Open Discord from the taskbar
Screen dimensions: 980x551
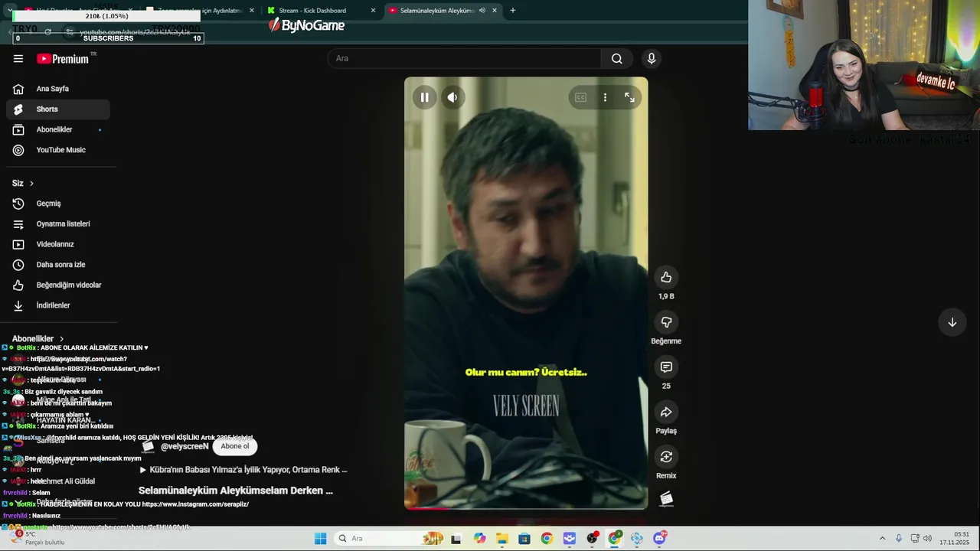pyautogui.click(x=659, y=539)
